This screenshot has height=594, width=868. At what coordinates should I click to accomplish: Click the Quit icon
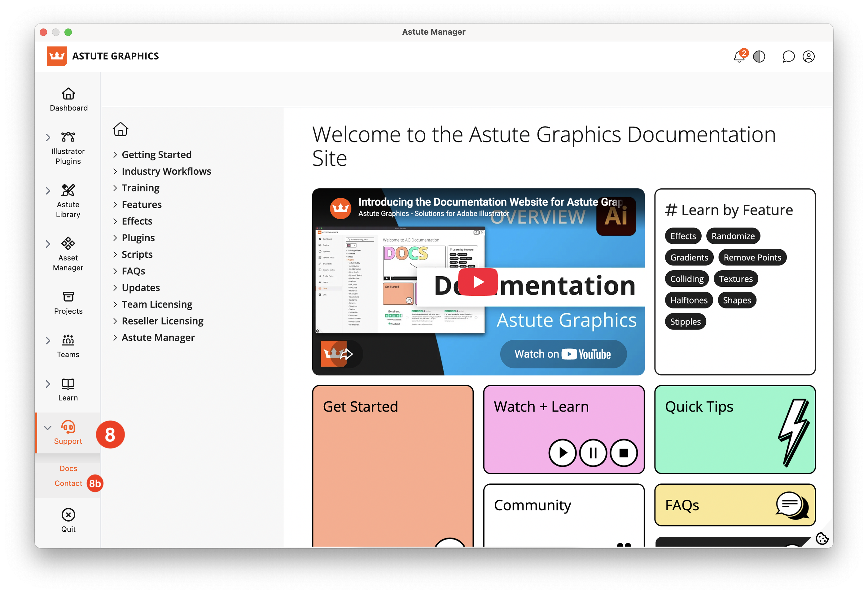point(68,515)
